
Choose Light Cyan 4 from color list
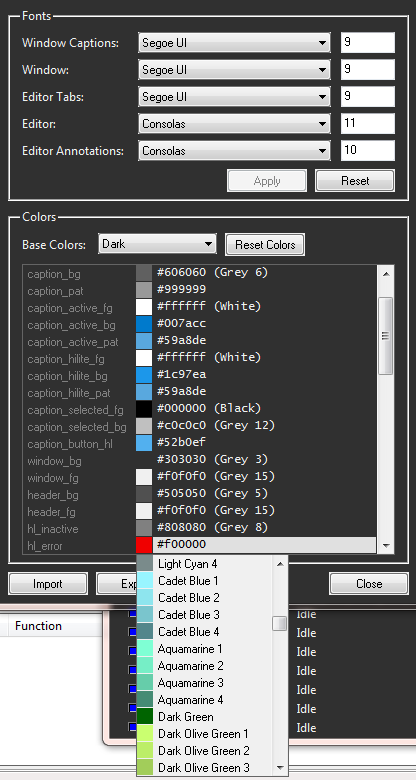pos(205,564)
